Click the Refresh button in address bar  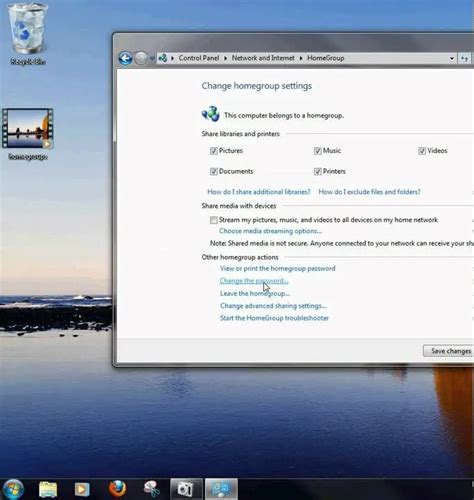pos(465,58)
